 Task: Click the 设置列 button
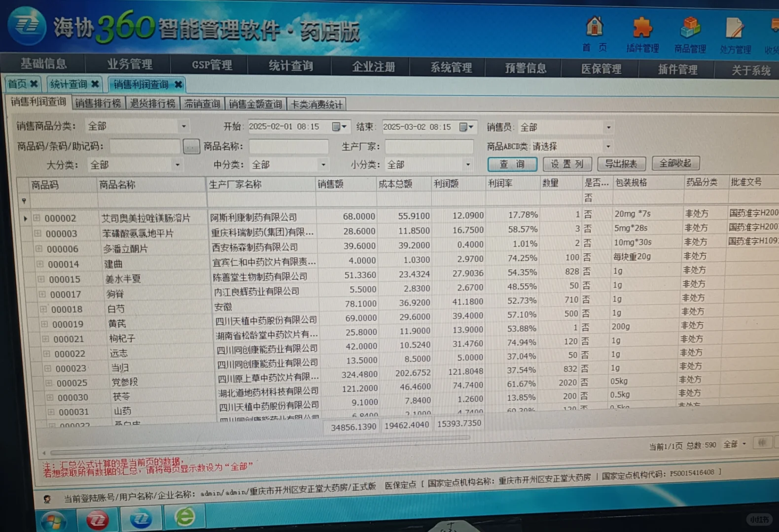pos(567,164)
